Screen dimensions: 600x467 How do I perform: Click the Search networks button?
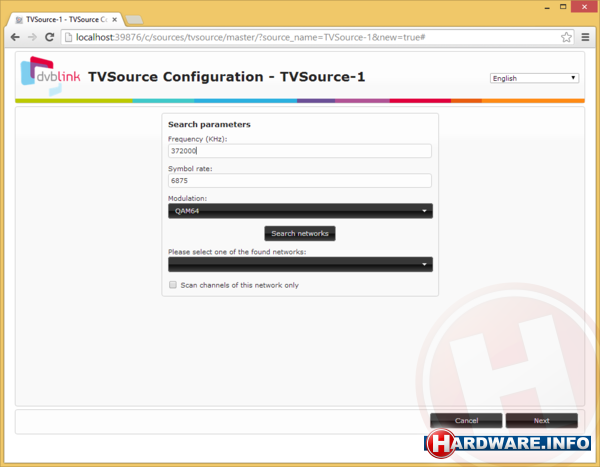pyautogui.click(x=300, y=234)
